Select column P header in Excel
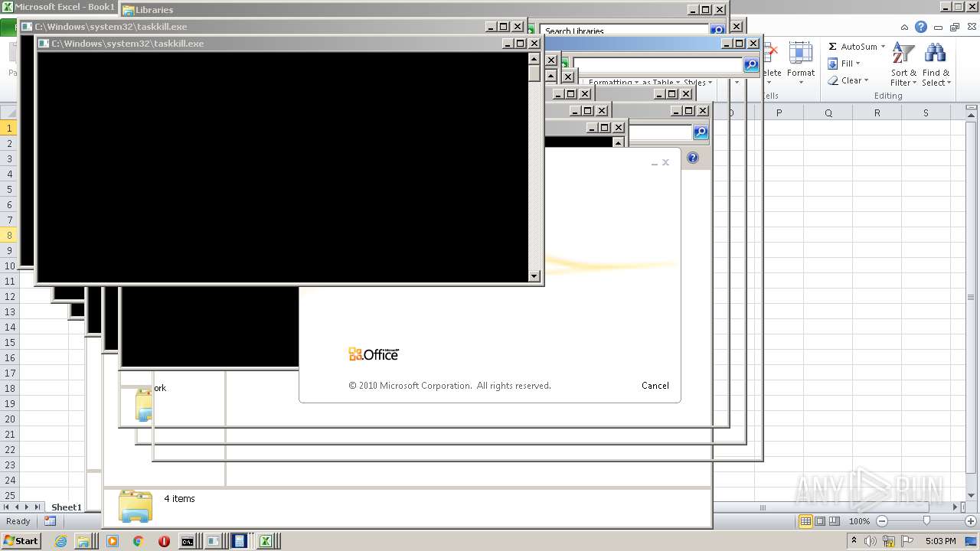 click(779, 112)
